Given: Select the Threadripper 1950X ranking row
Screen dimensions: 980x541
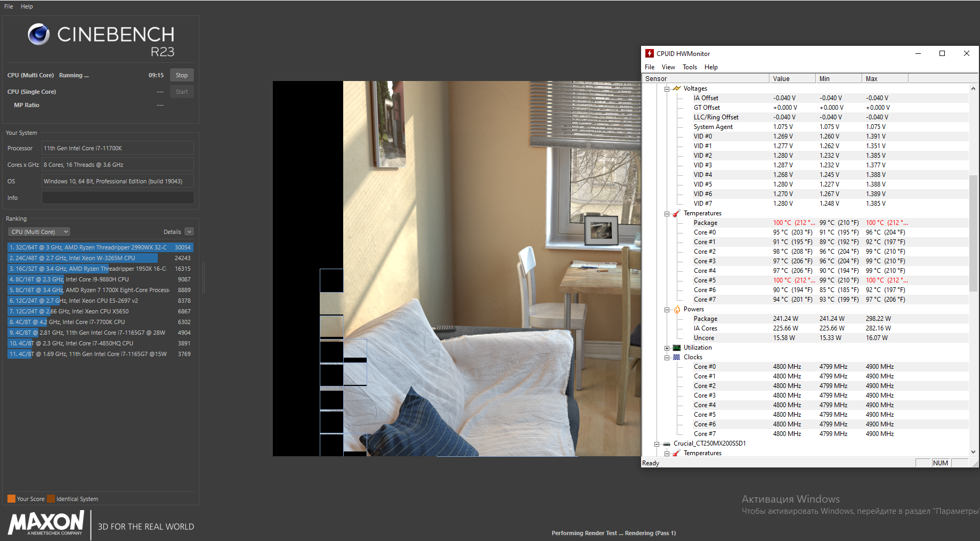Looking at the screenshot, I should point(100,269).
